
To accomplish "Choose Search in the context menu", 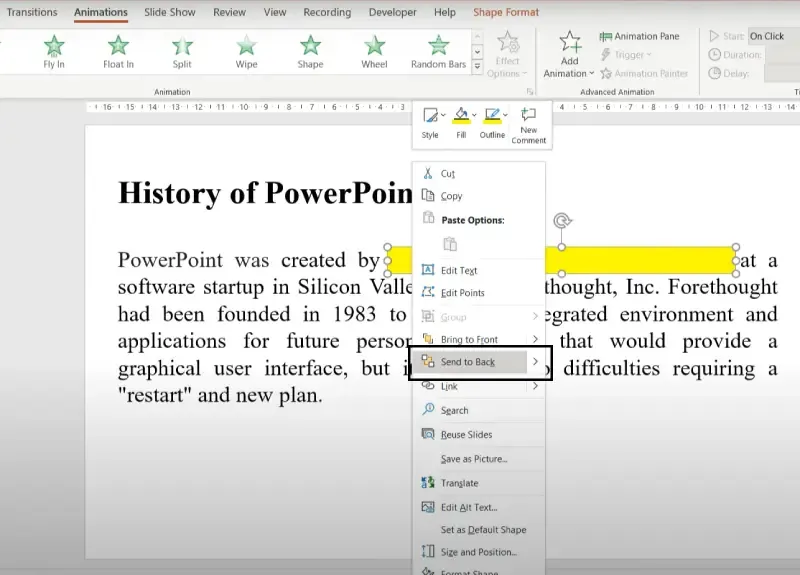I will point(479,410).
